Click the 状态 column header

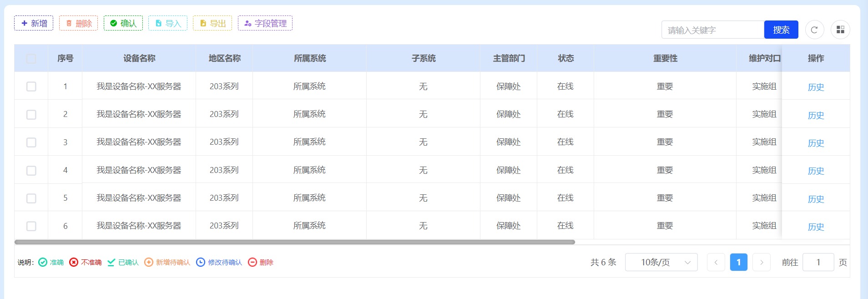pos(565,58)
